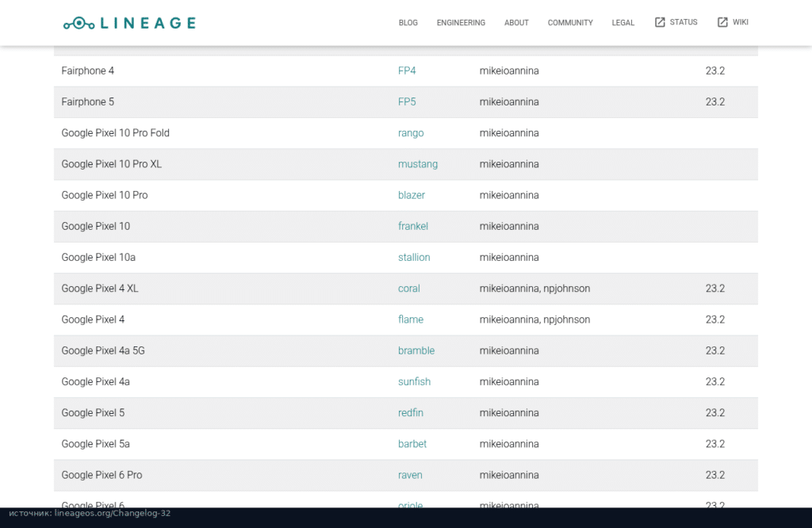Select the Google Pixel 4a name
812x528 pixels.
pyautogui.click(x=95, y=381)
